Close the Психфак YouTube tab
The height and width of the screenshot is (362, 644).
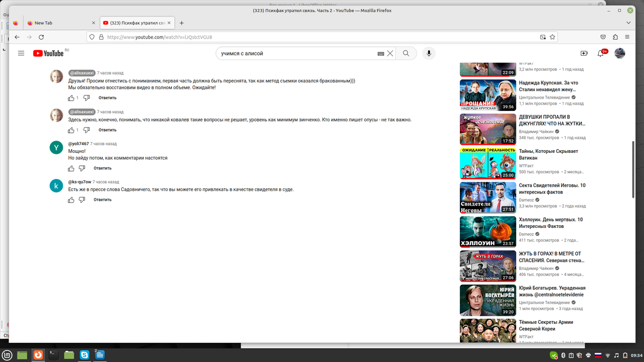coord(169,23)
